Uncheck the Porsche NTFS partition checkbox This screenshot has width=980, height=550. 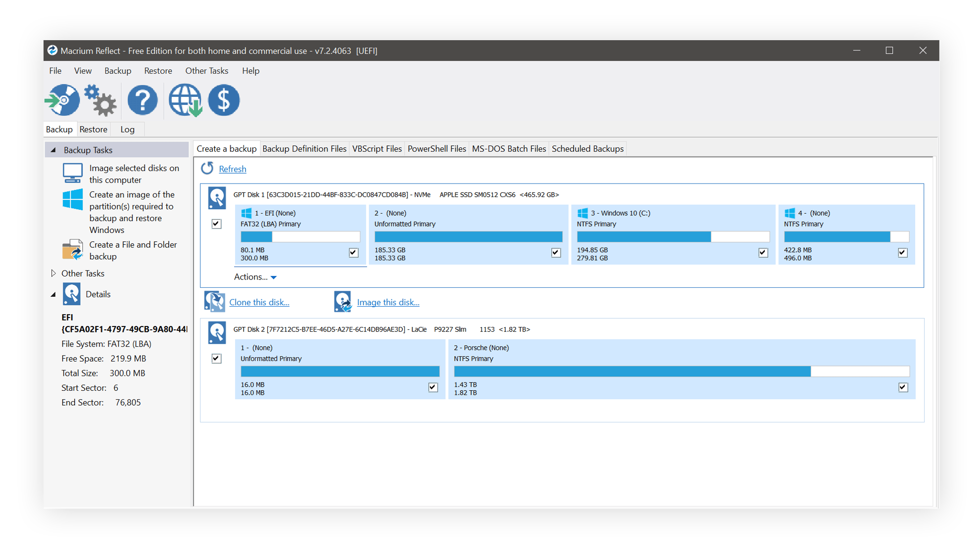click(x=903, y=387)
